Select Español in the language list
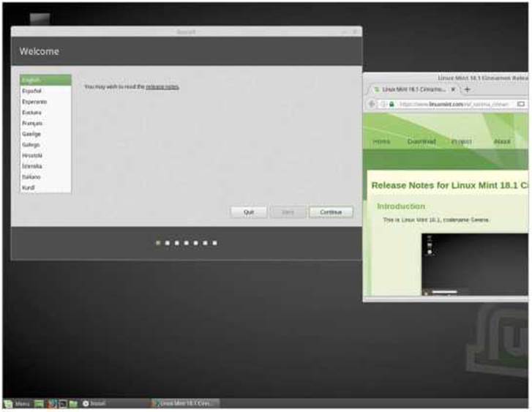 pos(45,91)
